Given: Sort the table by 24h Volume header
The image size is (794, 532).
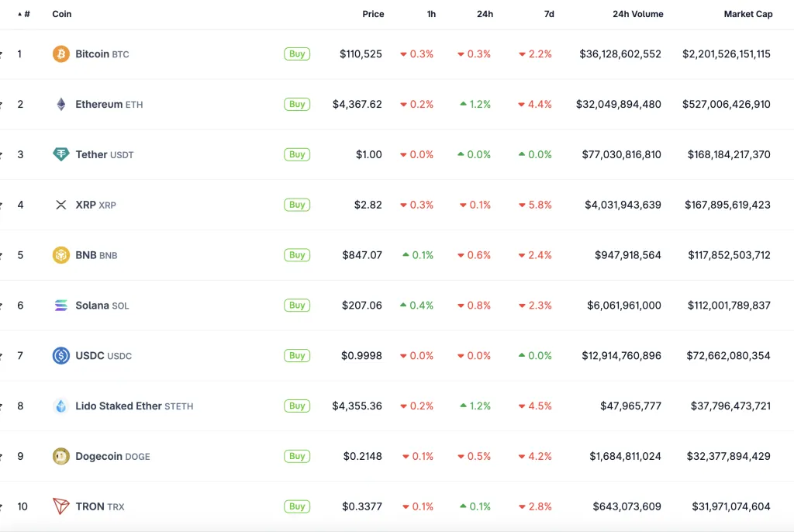Looking at the screenshot, I should tap(637, 14).
